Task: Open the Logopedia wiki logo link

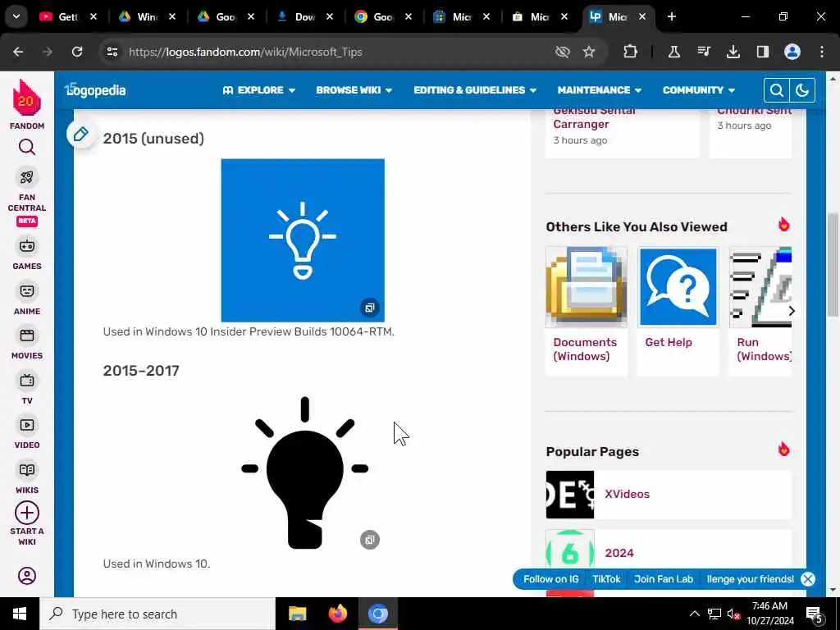Action: point(95,90)
